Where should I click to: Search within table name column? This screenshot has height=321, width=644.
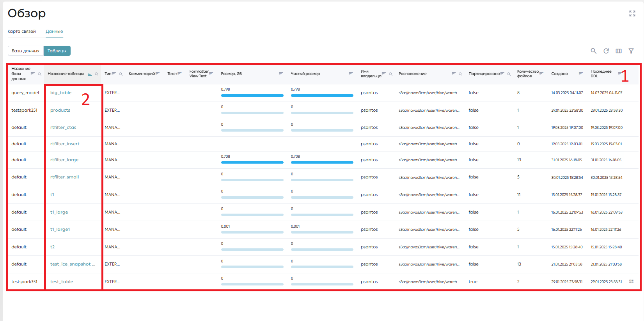pyautogui.click(x=96, y=74)
